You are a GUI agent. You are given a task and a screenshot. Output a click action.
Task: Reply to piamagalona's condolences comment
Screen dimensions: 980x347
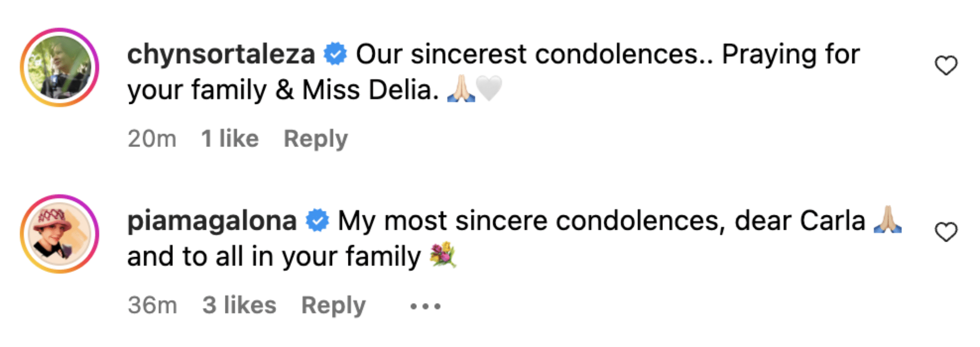[x=333, y=305]
